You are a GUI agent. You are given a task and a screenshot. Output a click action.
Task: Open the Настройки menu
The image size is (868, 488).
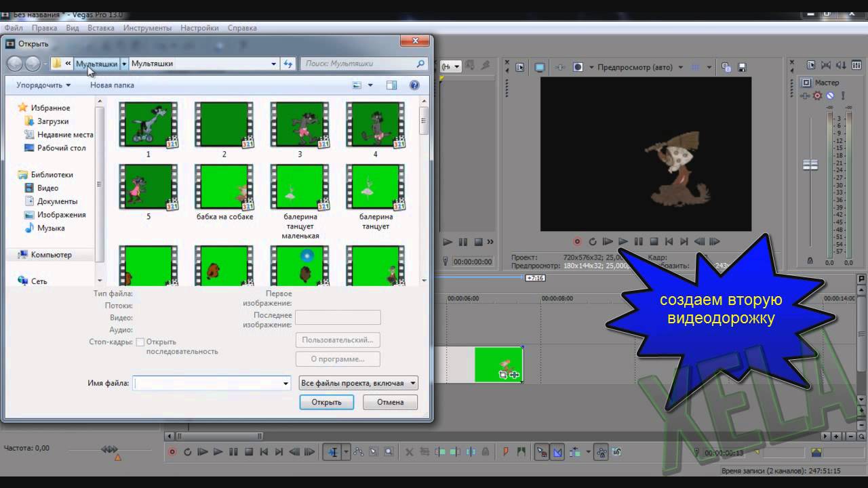pos(199,28)
